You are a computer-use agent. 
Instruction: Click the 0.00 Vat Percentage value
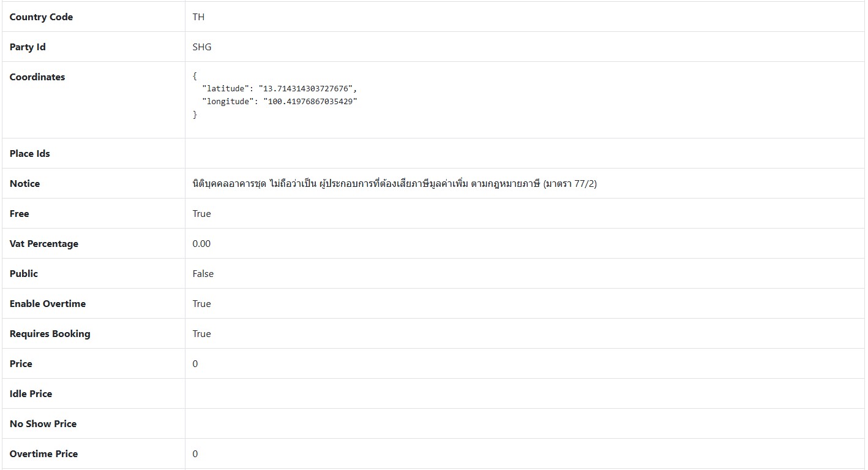[201, 244]
